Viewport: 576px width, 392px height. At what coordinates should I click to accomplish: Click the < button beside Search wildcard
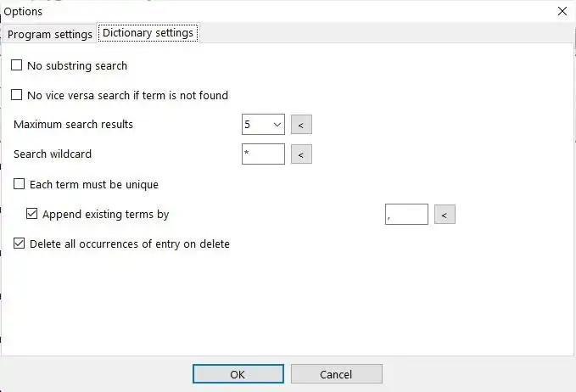click(301, 154)
